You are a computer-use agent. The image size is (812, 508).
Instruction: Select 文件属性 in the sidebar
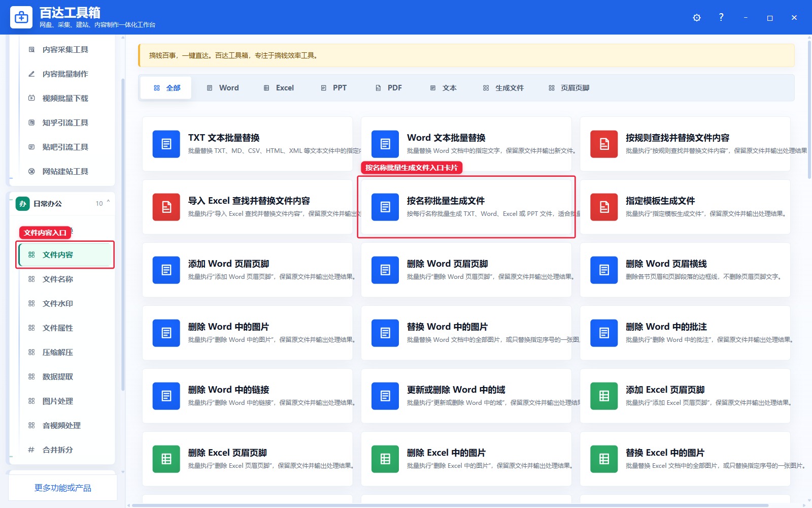point(65,328)
